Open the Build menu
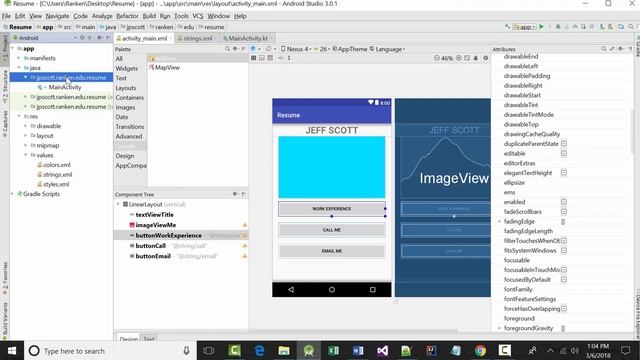This screenshot has width=640, height=360. [149, 16]
